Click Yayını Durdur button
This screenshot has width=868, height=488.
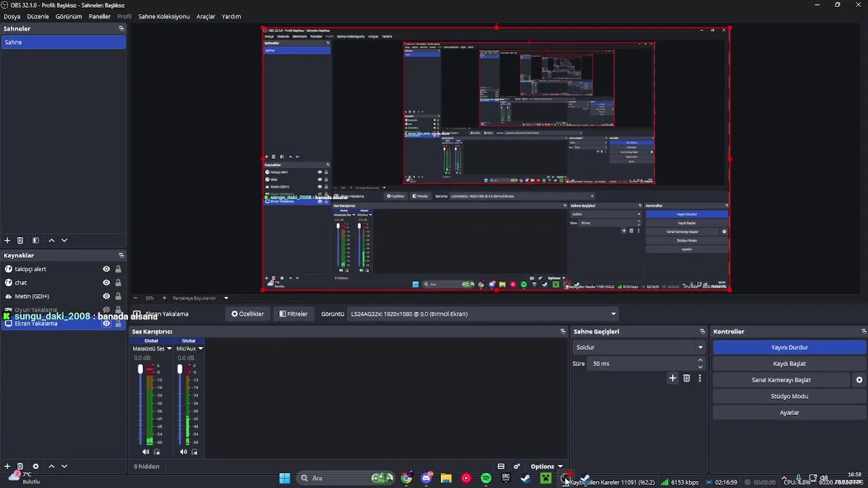(789, 347)
